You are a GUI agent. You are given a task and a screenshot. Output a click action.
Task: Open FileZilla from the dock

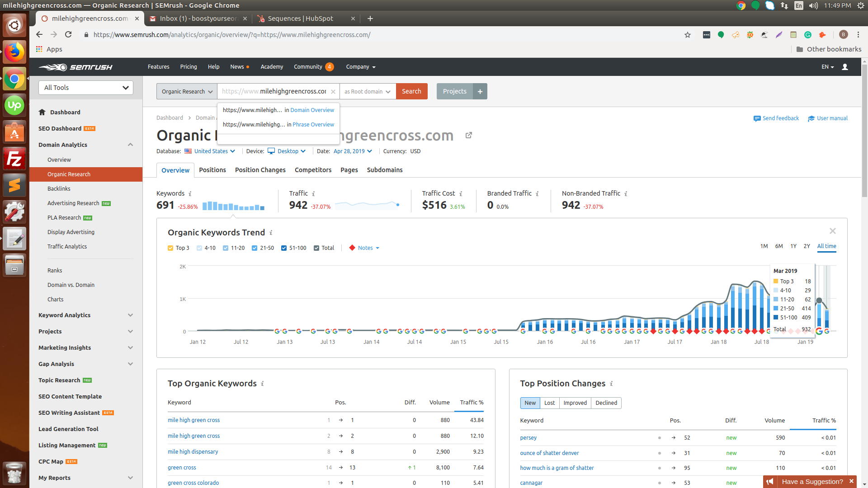pos(14,159)
